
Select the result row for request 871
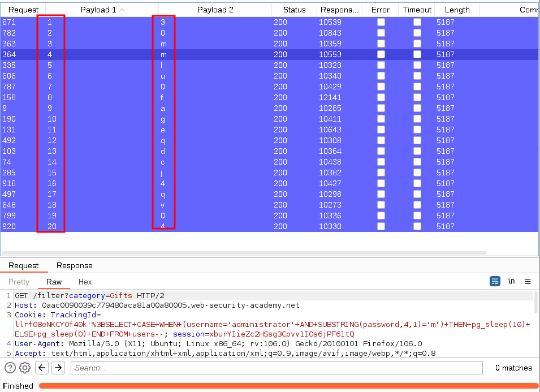click(x=269, y=22)
